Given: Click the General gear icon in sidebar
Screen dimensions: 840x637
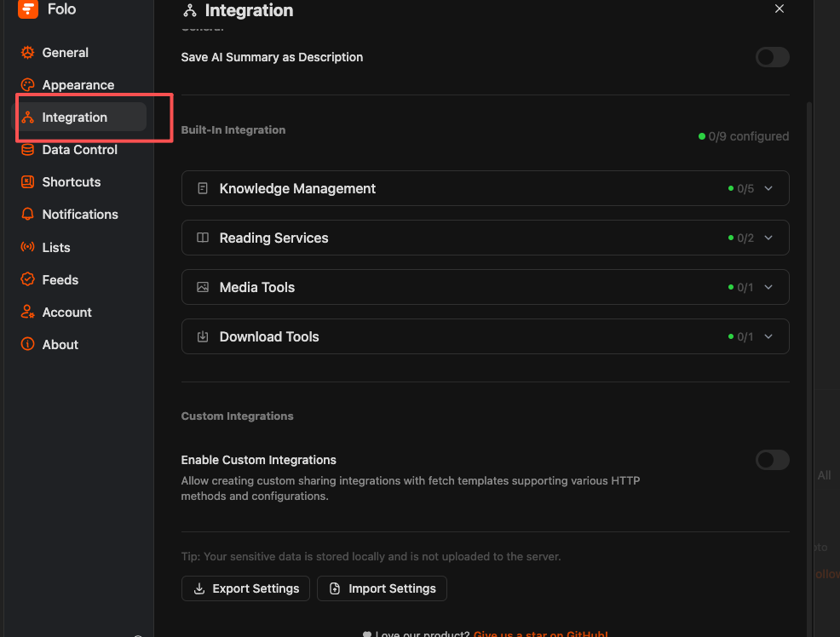Looking at the screenshot, I should tap(28, 53).
